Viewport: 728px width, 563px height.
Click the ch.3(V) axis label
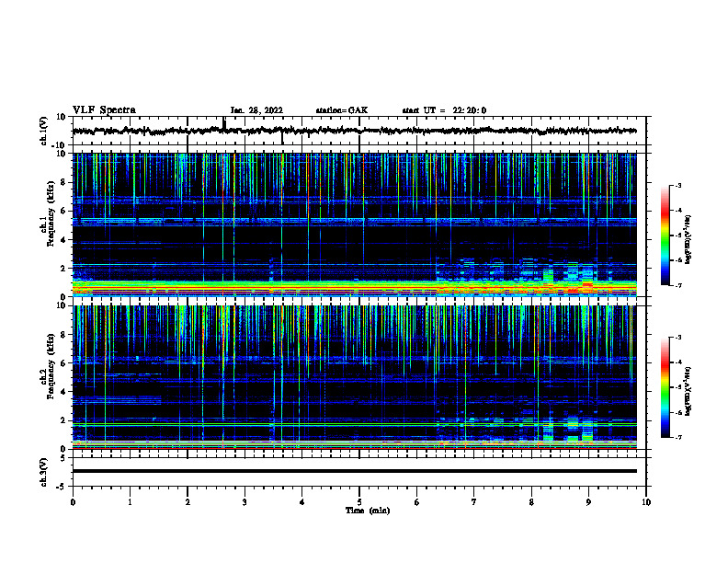44,472
